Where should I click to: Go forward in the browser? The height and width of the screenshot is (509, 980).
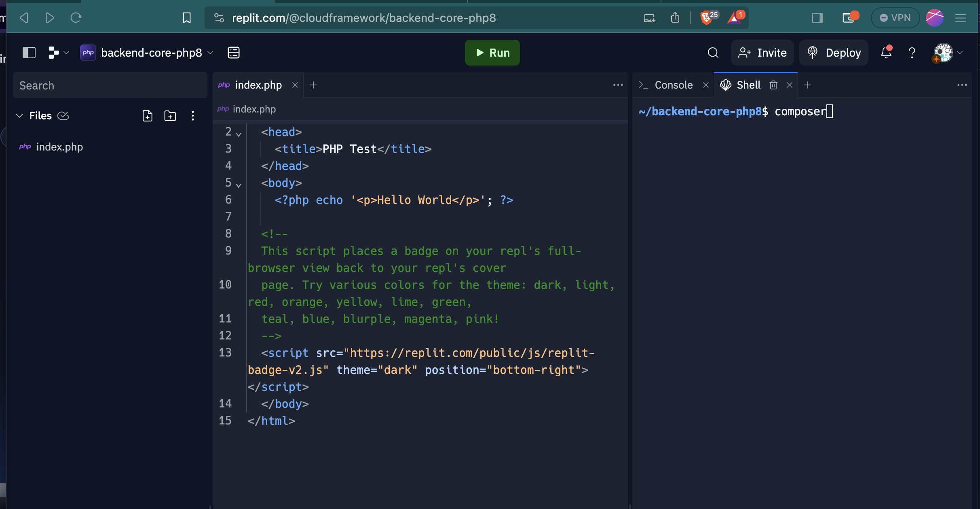pyautogui.click(x=50, y=18)
